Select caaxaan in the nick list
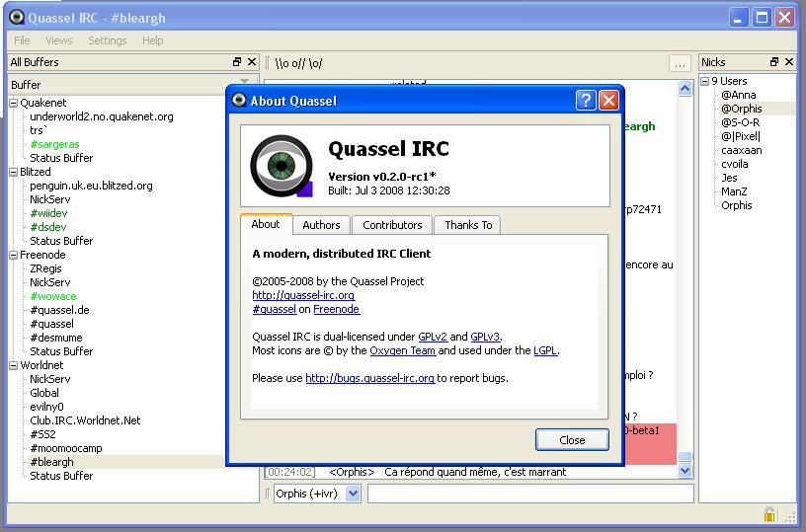 click(741, 150)
